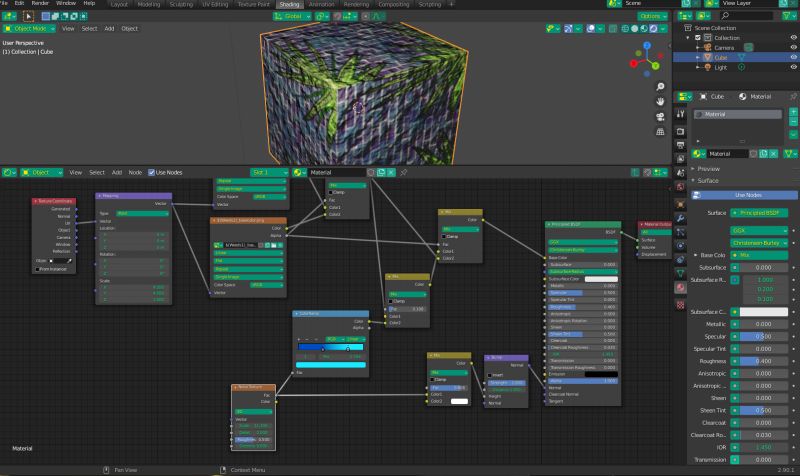Toggle Collection exclude checkbox in outliner
This screenshot has width=800, height=476.
(698, 38)
